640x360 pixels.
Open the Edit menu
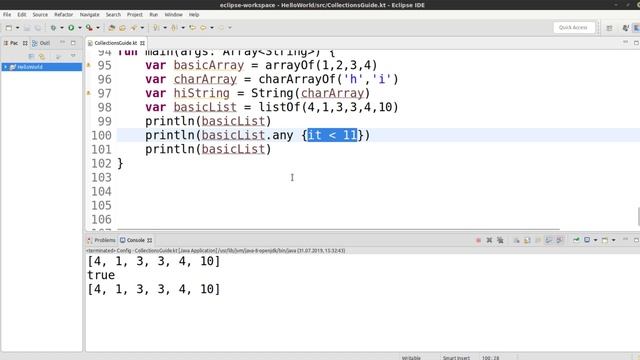coord(22,15)
